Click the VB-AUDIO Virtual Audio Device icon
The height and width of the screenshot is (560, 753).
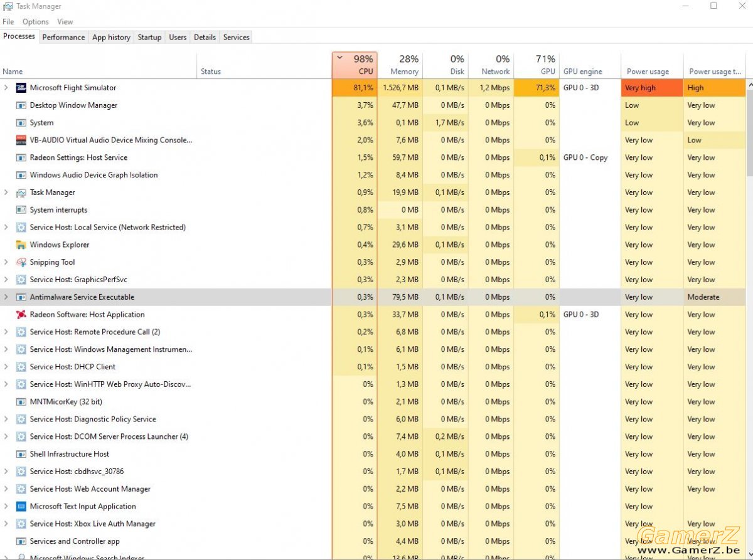pos(21,140)
